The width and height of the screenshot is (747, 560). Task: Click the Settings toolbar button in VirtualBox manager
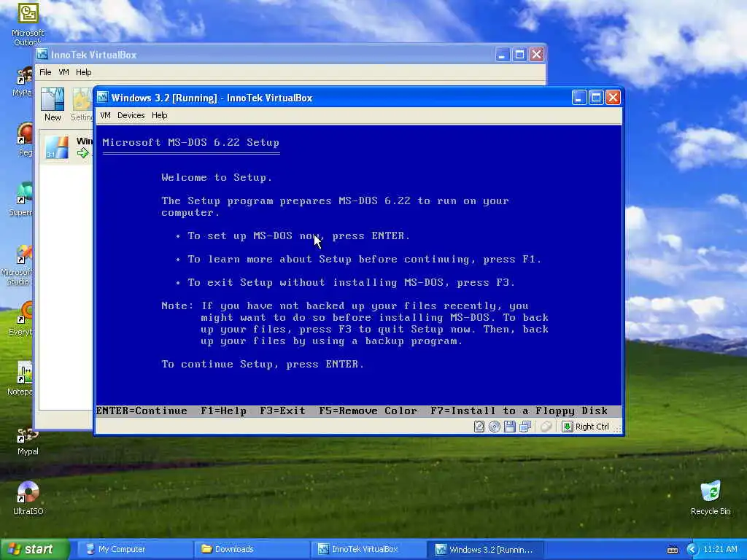pos(82,105)
